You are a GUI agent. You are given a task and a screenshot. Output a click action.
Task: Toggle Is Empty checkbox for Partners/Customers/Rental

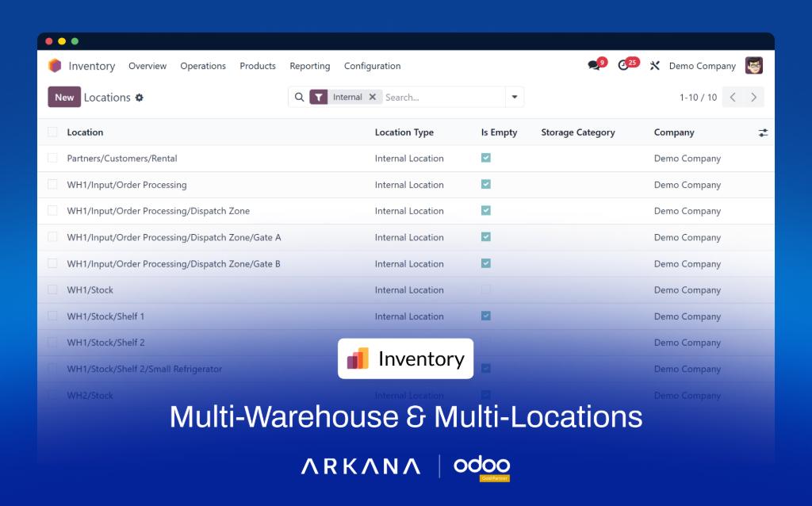point(486,158)
